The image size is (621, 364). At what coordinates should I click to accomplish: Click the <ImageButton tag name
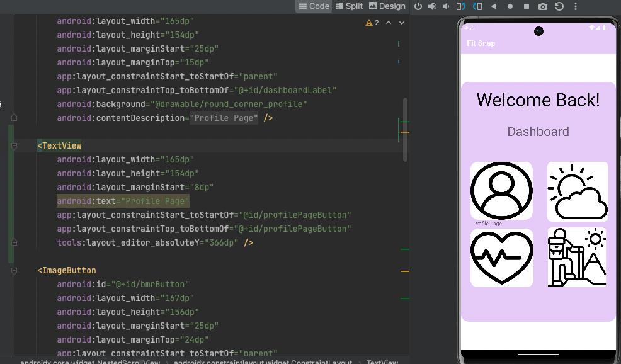(67, 271)
